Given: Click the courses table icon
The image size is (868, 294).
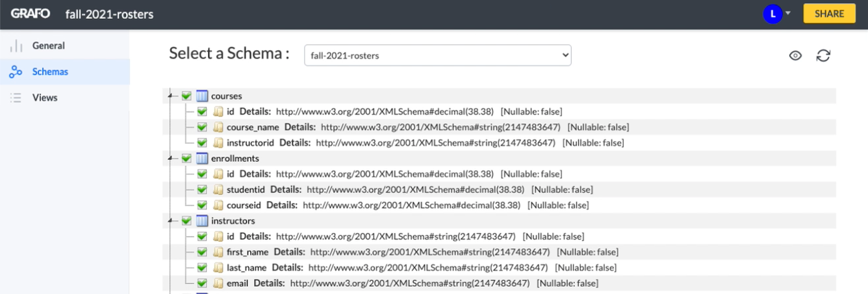Looking at the screenshot, I should 202,96.
